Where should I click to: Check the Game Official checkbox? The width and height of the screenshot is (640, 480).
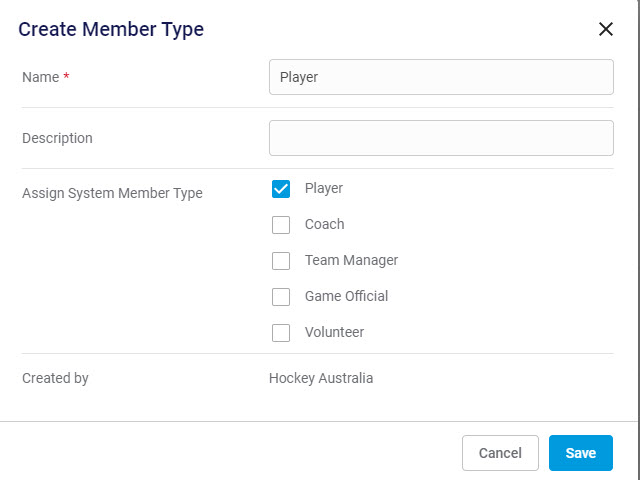(281, 297)
